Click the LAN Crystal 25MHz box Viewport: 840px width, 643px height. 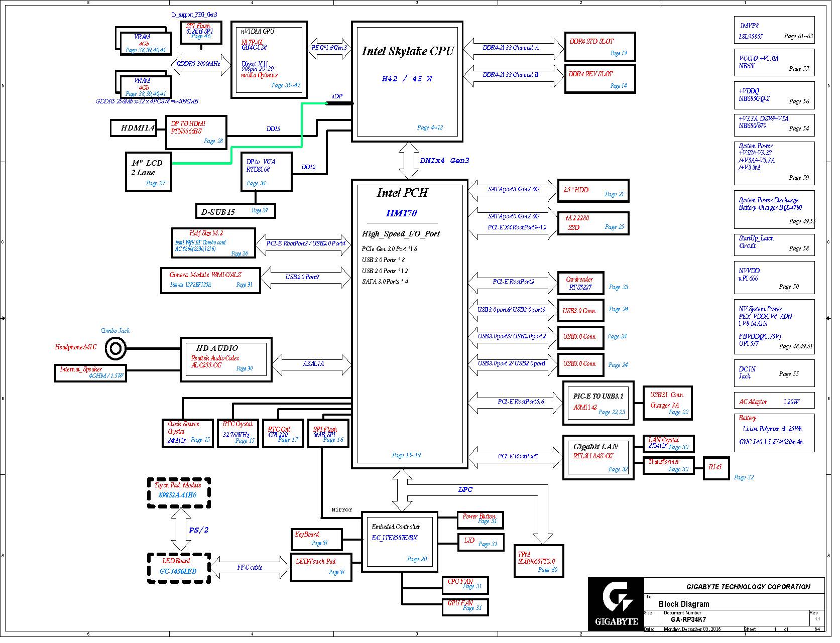coord(669,443)
